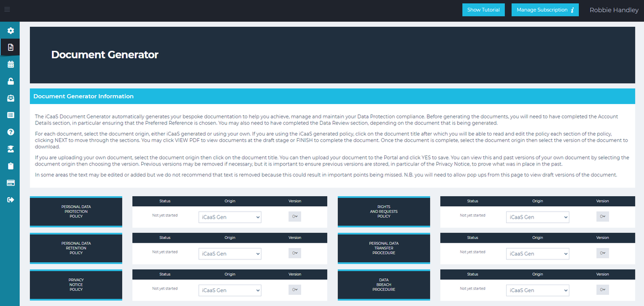
Task: Open the Privacy Notice Policy document
Action: click(76, 285)
